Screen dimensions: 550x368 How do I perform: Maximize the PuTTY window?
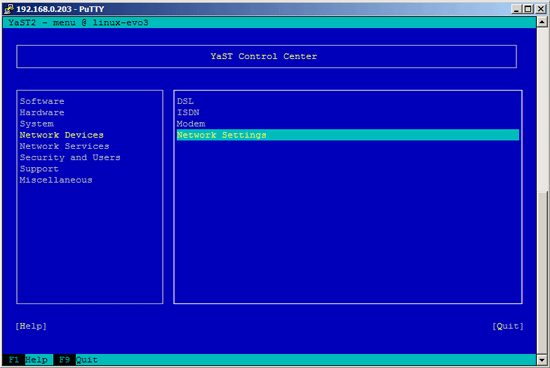click(x=528, y=9)
